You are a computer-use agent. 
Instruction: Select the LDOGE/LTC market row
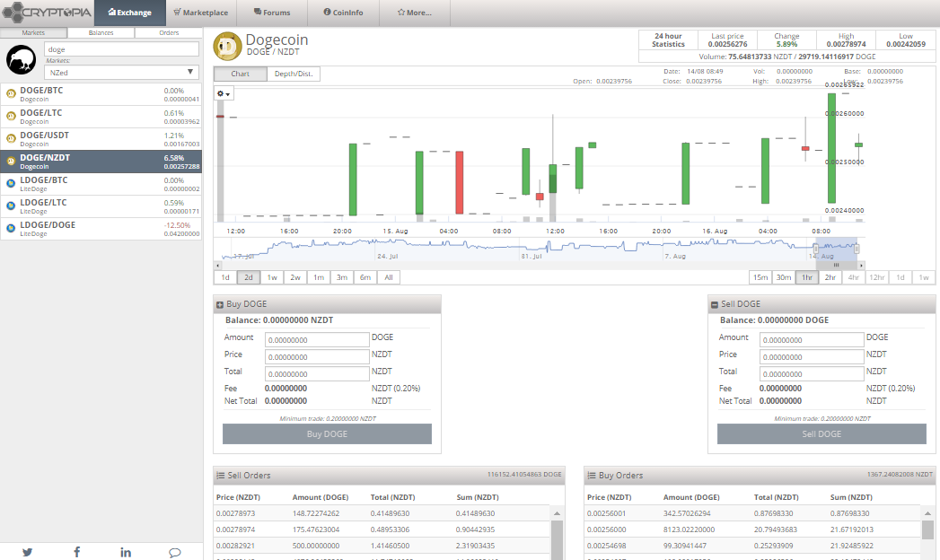pos(101,206)
